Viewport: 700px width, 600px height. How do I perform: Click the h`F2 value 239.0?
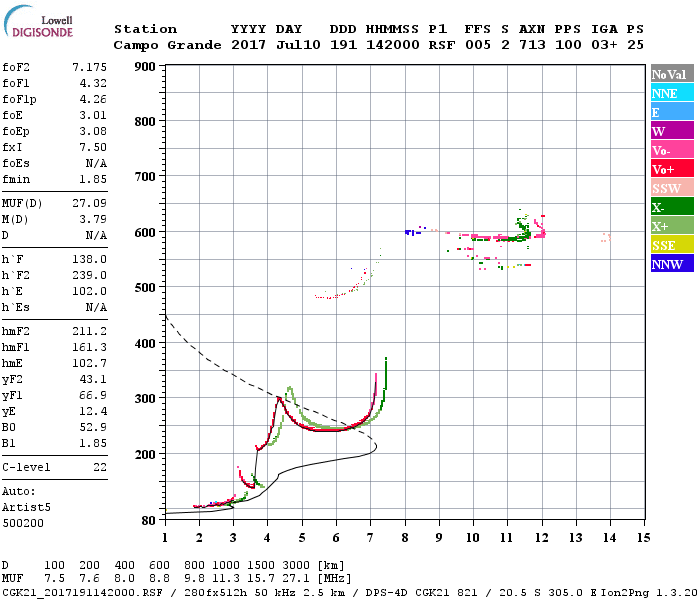89,275
